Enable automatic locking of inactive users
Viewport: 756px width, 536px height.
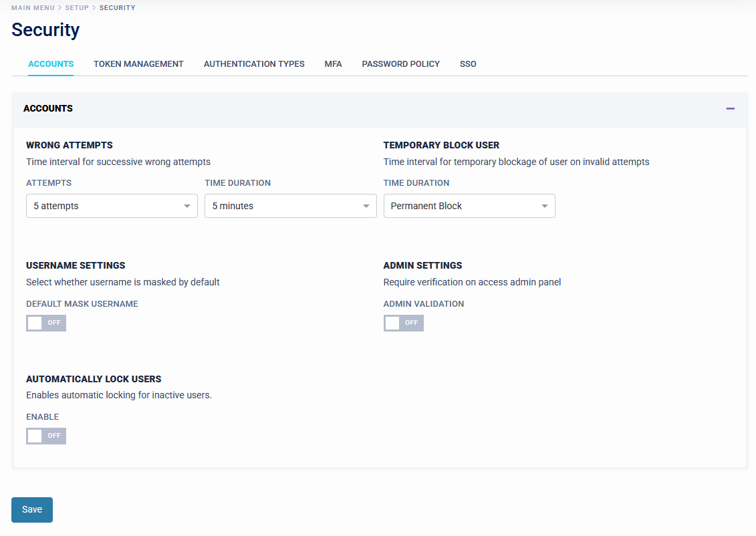click(x=46, y=436)
